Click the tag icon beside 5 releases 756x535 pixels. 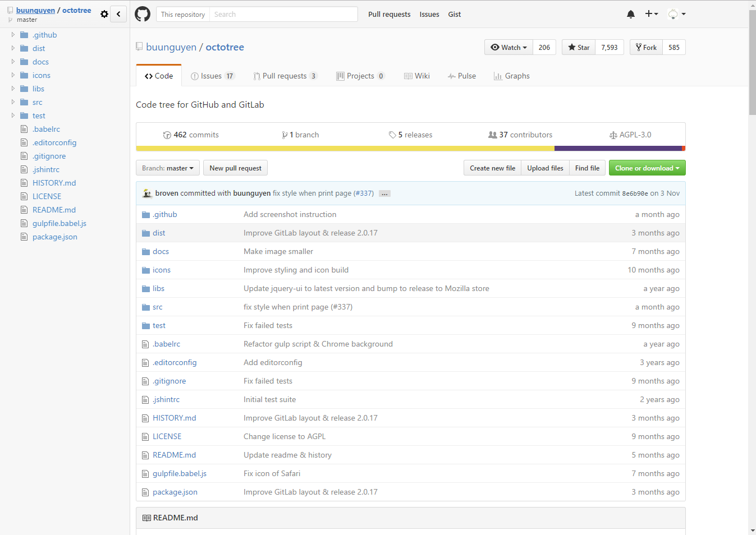point(392,135)
